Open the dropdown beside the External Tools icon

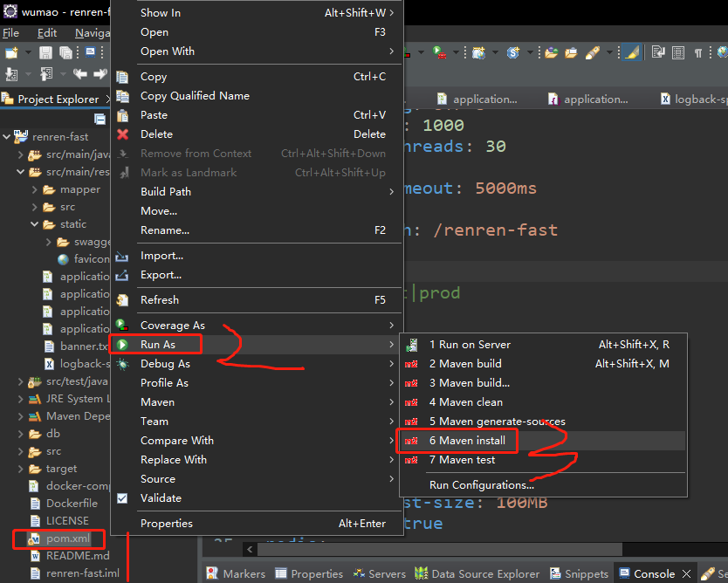pos(456,52)
